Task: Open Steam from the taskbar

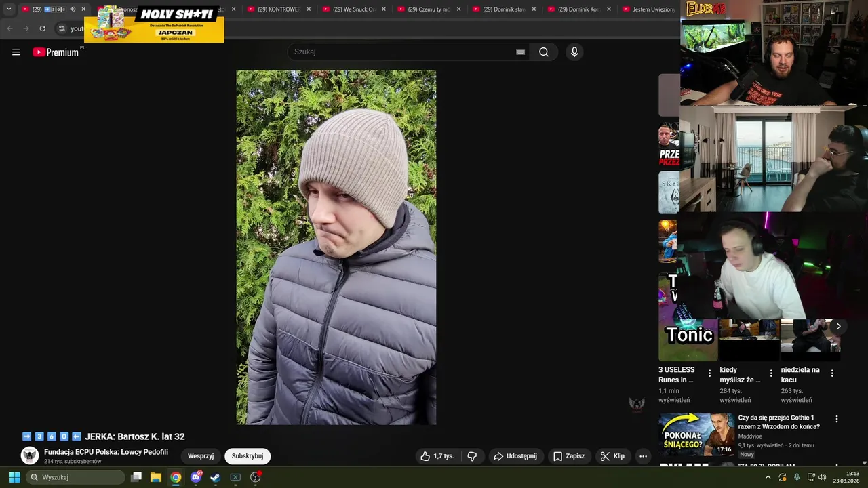Action: [216, 477]
